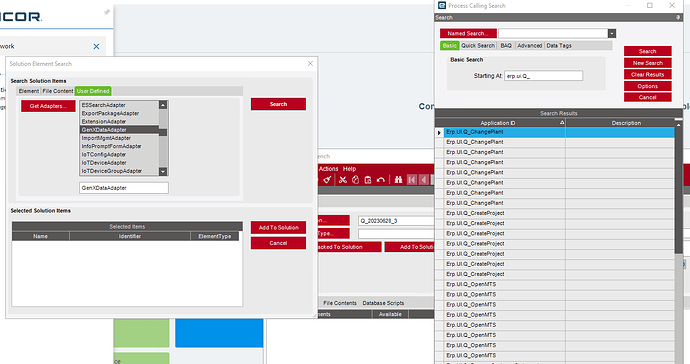Image resolution: width=690 pixels, height=364 pixels.
Task: Click Add To Solution in Solution Element Search
Action: [x=278, y=228]
